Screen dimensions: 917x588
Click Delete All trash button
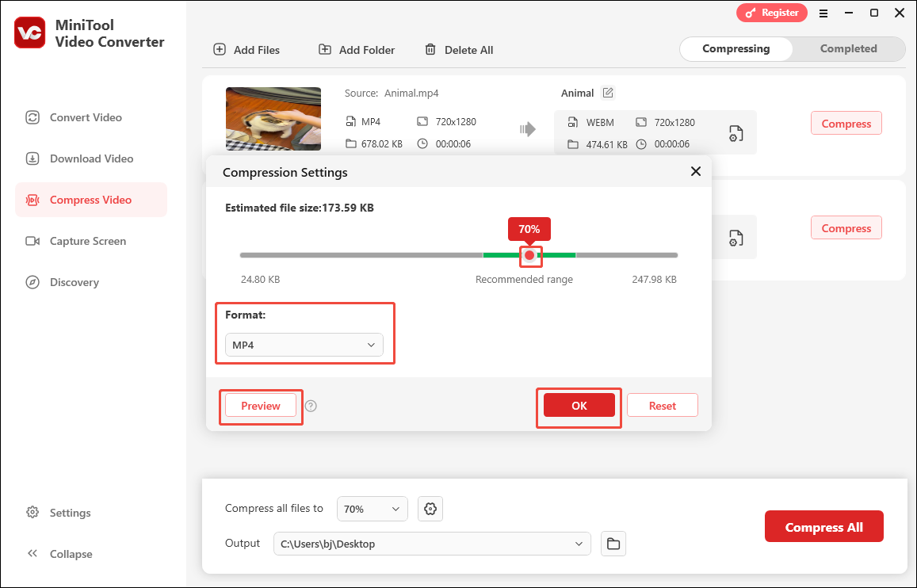(x=459, y=50)
